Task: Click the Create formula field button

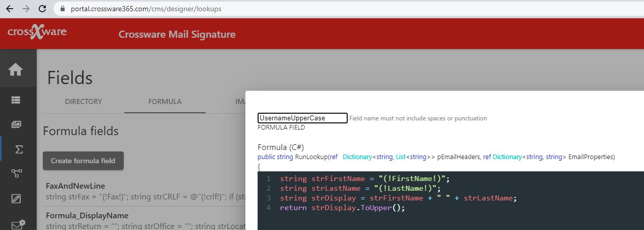Action: (83, 161)
